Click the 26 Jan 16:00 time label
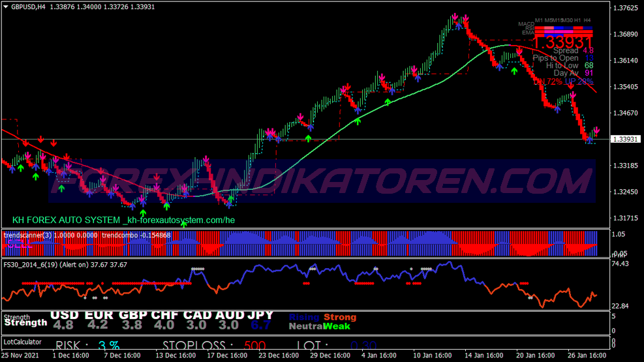Viewport: 644px width, 362px height. (x=587, y=355)
